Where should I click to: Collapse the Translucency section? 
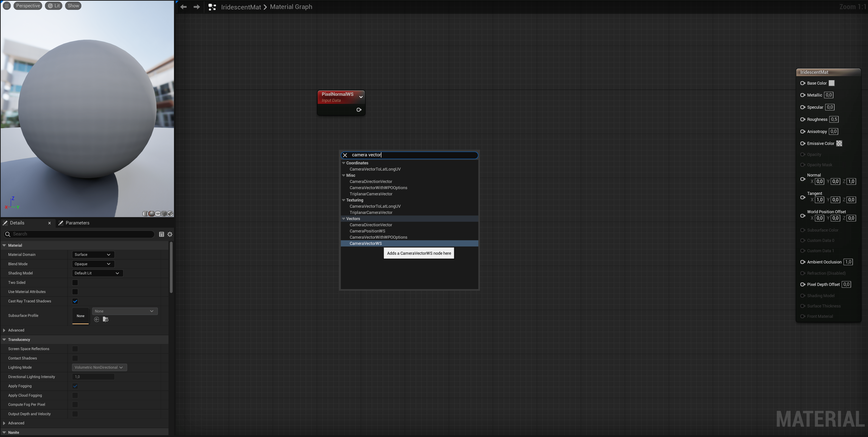(4, 340)
